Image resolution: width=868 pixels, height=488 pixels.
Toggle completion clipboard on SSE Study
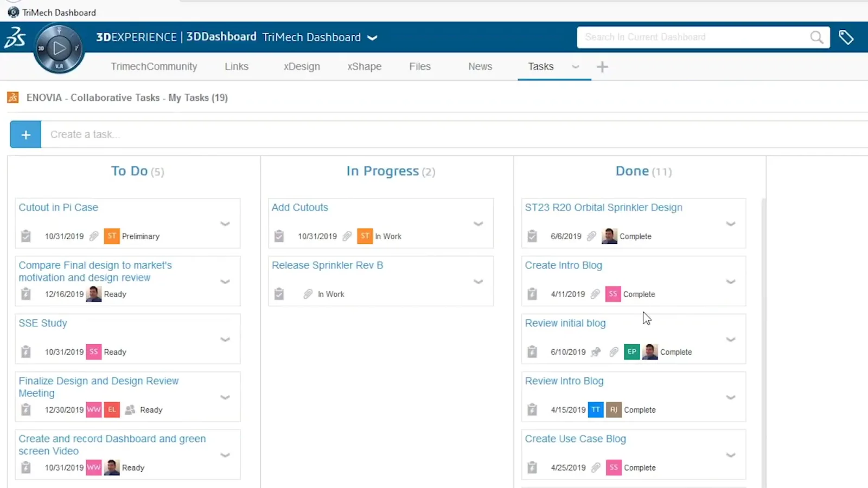click(x=25, y=351)
